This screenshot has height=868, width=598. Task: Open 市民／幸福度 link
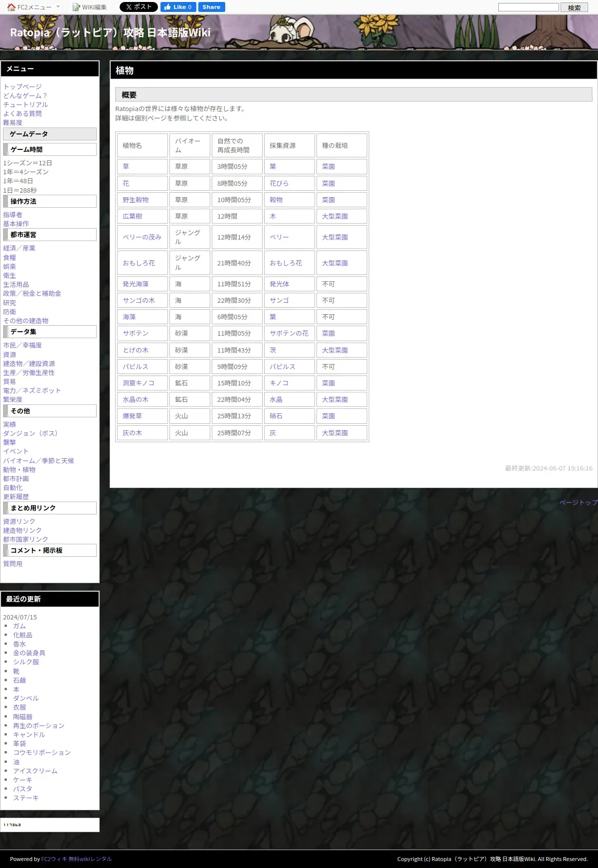22,345
